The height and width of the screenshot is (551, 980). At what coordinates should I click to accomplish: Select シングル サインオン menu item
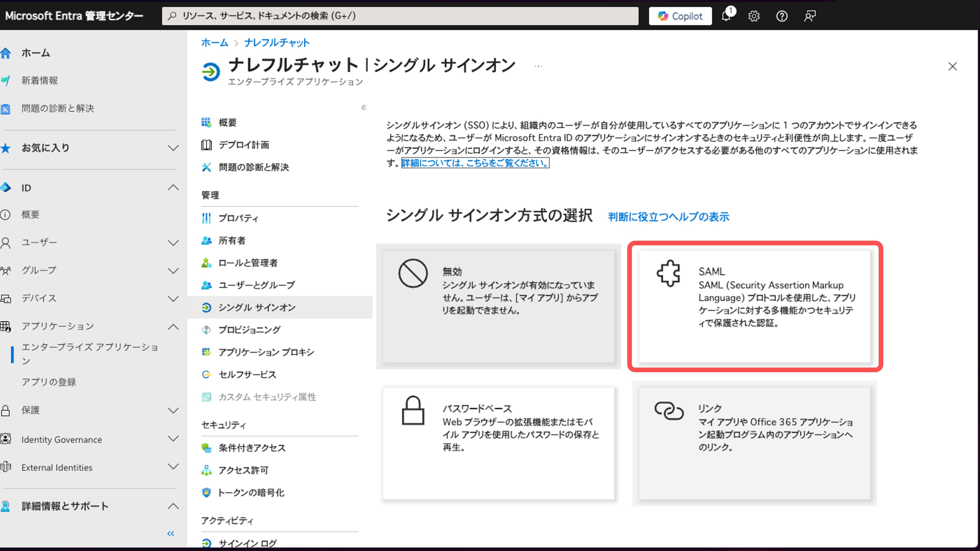280,307
